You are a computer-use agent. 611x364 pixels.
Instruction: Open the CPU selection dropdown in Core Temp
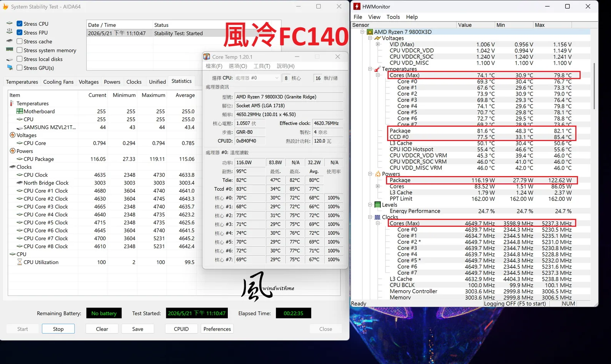pyautogui.click(x=257, y=78)
